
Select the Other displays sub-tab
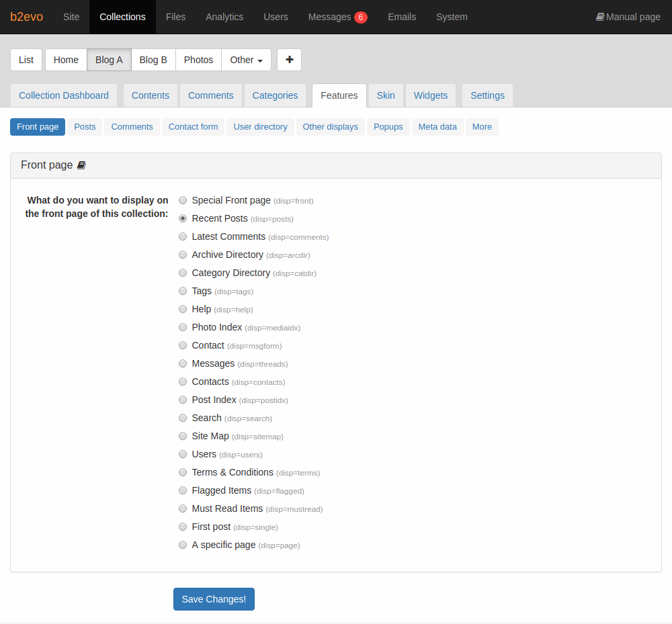331,127
